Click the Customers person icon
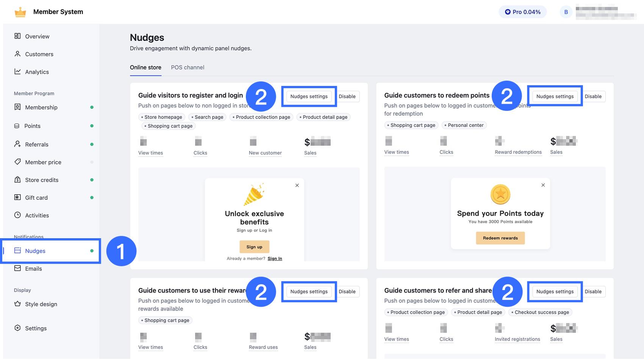This screenshot has height=359, width=644. (x=17, y=54)
